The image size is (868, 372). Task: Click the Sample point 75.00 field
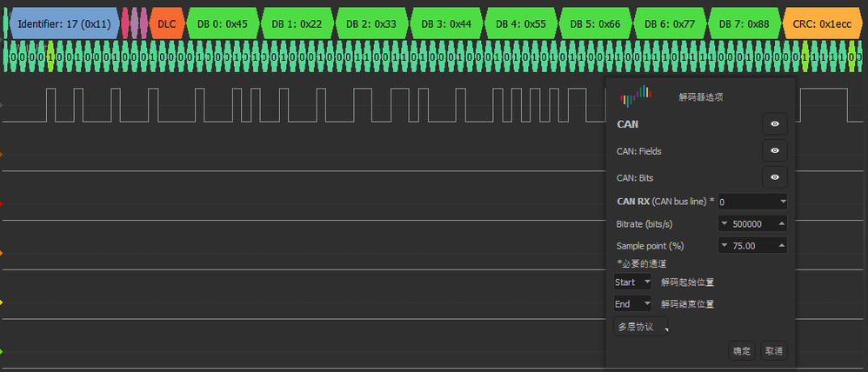tap(752, 246)
